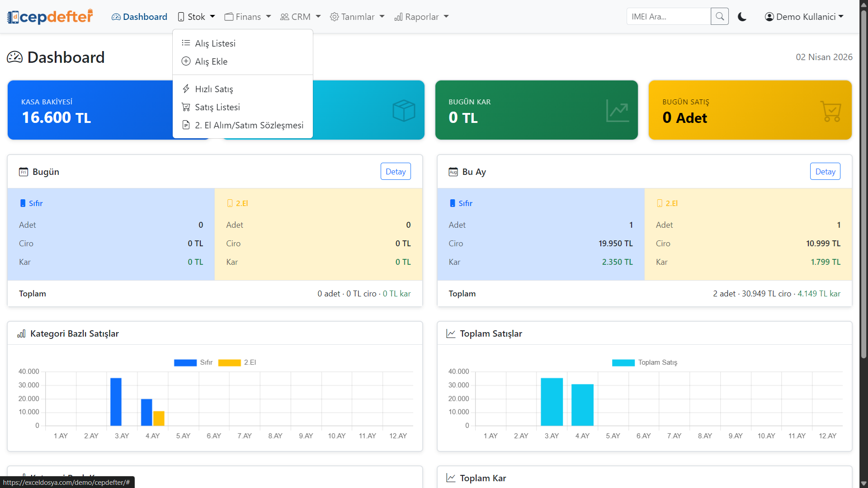Viewport: 868px width, 488px height.
Task: Open the Raporlar dropdown menu
Action: coord(421,17)
